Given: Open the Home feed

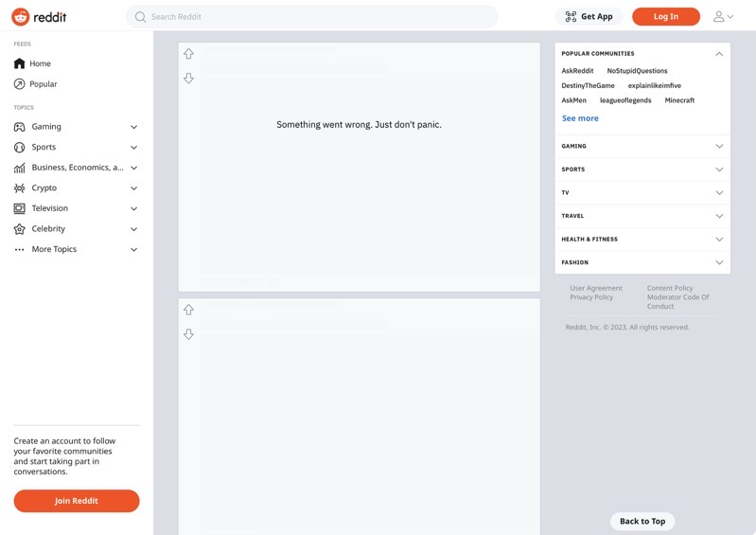Looking at the screenshot, I should 40,63.
